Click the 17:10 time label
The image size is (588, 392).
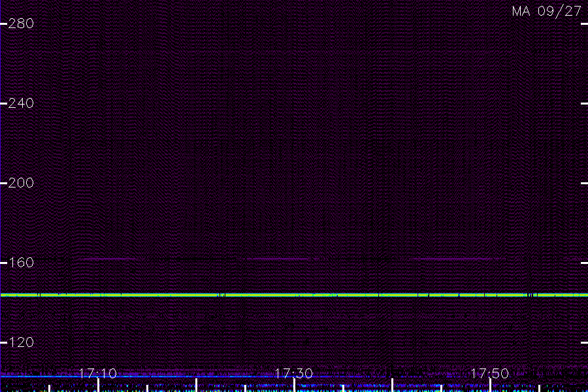pos(98,373)
